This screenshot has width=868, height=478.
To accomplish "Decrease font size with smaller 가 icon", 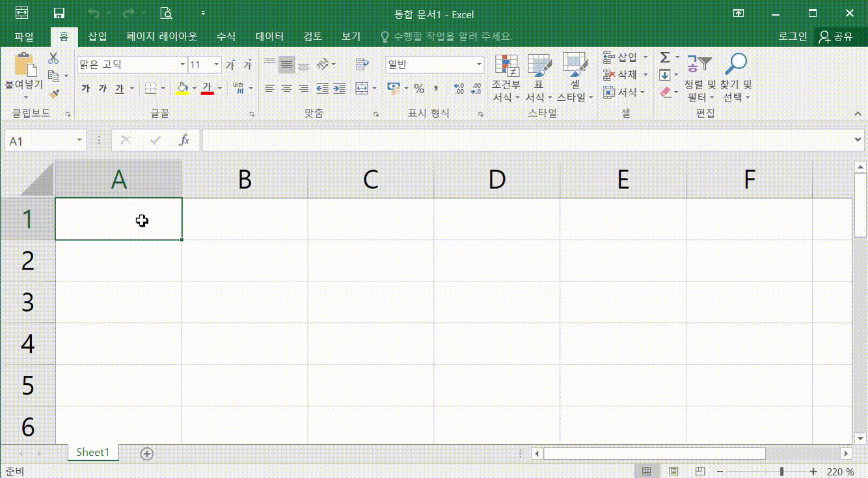I will [248, 65].
